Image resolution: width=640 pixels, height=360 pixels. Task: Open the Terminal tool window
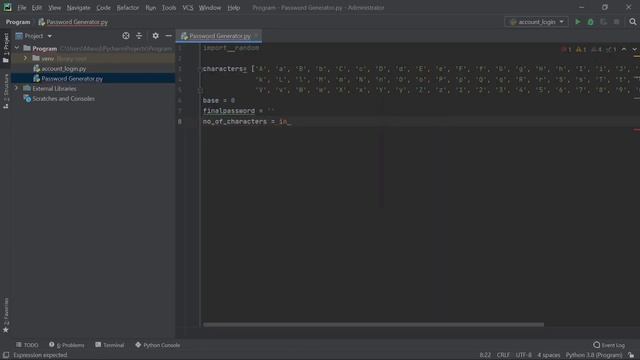coord(109,345)
